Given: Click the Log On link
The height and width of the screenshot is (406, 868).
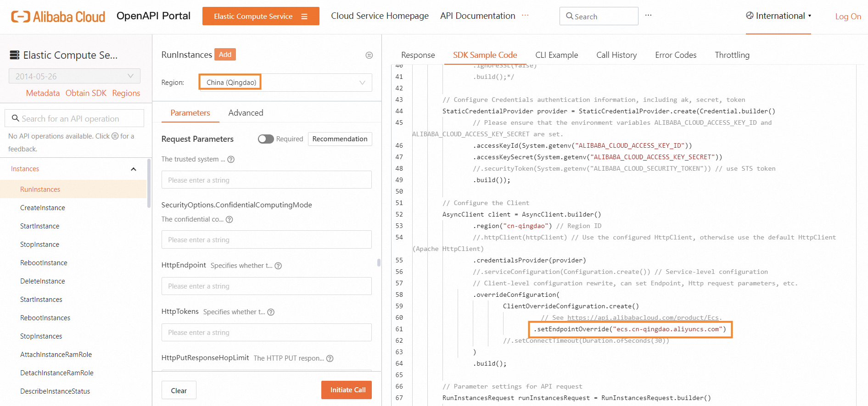Looking at the screenshot, I should pyautogui.click(x=848, y=17).
